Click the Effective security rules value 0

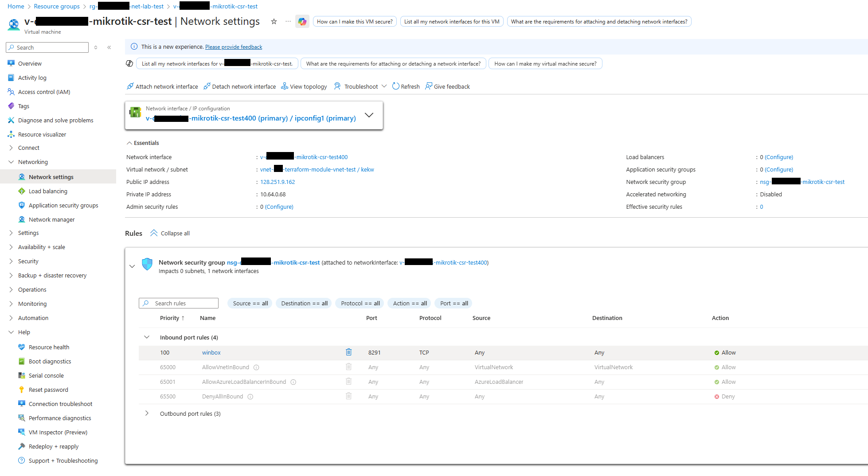click(x=762, y=207)
